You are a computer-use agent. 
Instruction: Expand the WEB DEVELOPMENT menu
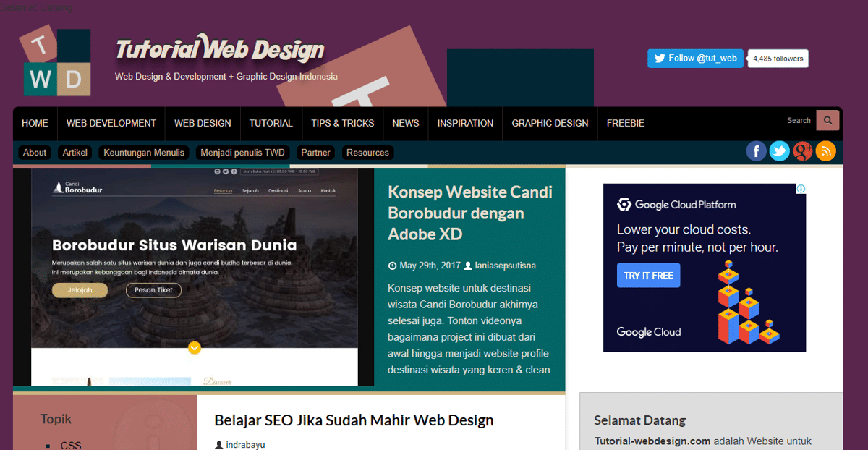click(x=111, y=123)
